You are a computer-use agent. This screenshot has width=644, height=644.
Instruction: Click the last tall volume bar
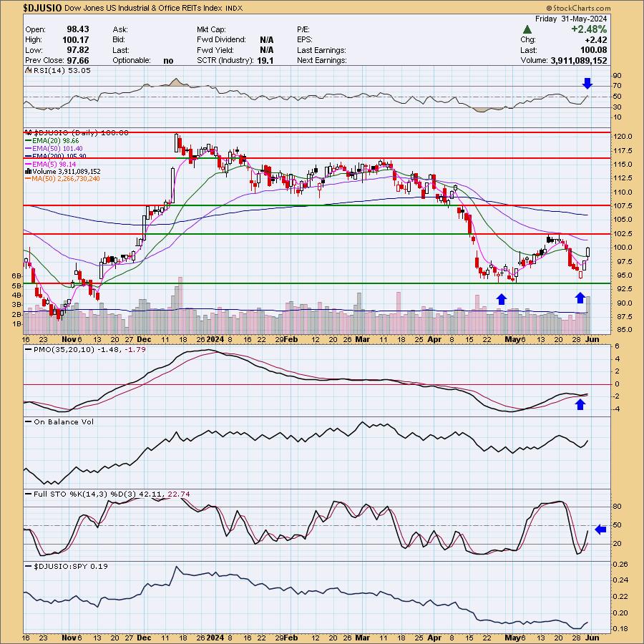click(589, 315)
